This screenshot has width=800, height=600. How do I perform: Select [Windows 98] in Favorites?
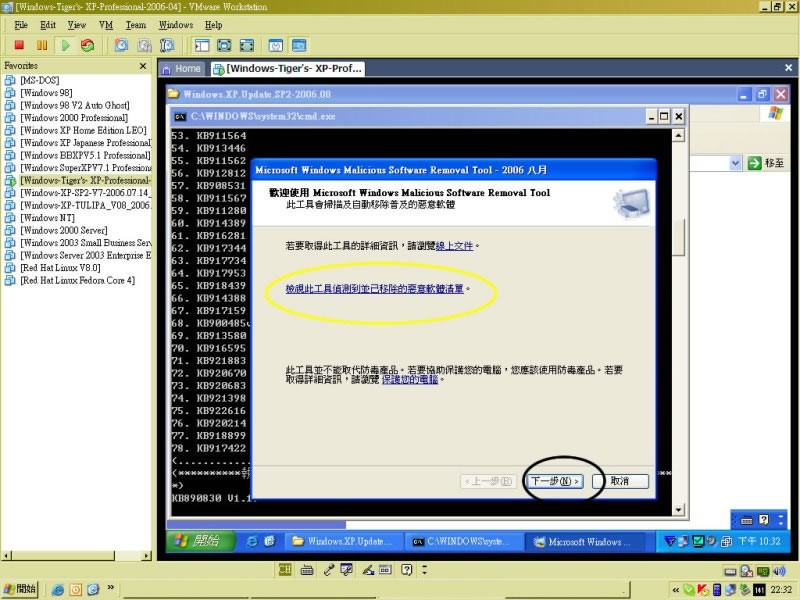click(46, 93)
